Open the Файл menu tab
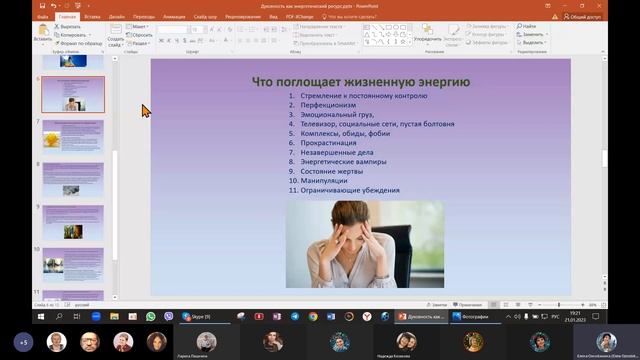 (42, 17)
